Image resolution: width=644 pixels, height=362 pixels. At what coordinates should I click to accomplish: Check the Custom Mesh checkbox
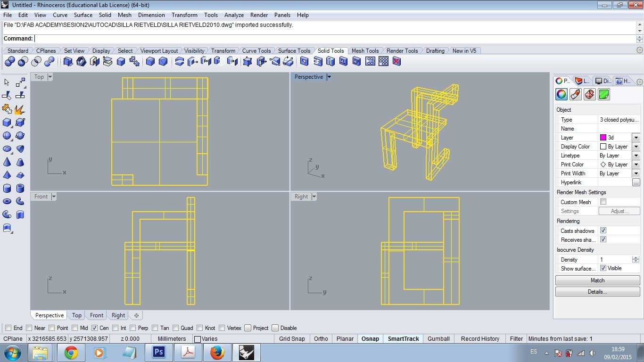coord(603,202)
